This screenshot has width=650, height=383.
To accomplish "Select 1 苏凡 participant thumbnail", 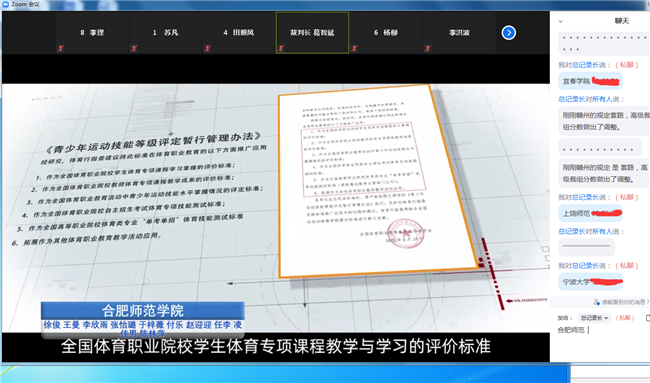I will pyautogui.click(x=165, y=33).
